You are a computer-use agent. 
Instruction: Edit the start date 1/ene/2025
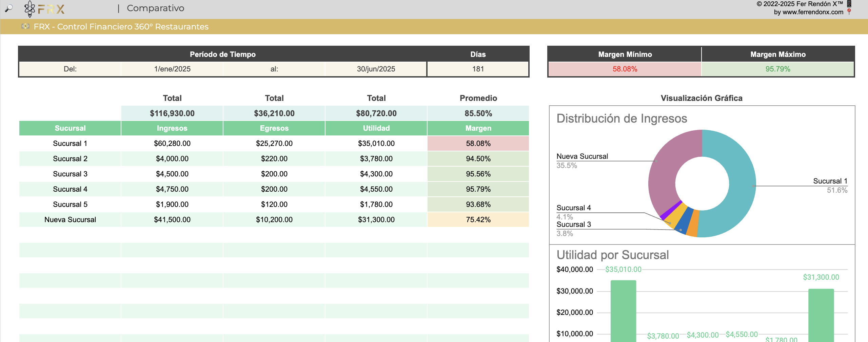(x=172, y=69)
